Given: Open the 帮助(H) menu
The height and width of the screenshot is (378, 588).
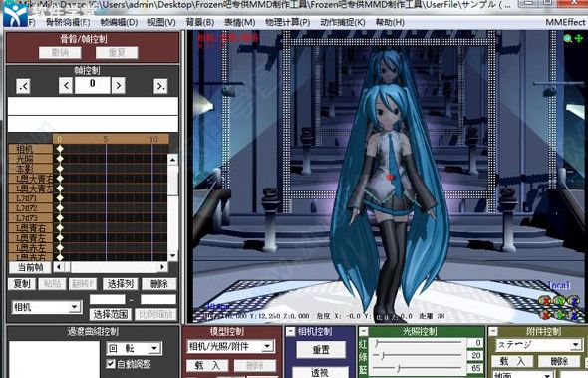Looking at the screenshot, I should click(390, 22).
